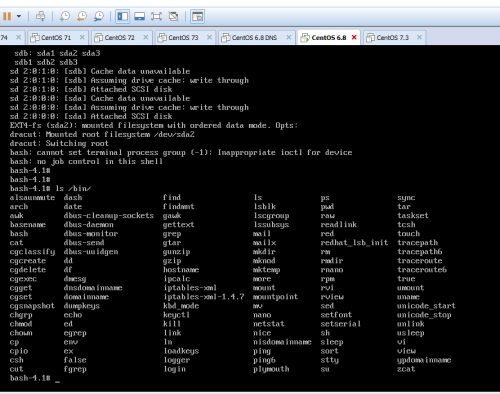The width and height of the screenshot is (500, 394).
Task: Click 'unicode_start' in the listing
Action: click(x=426, y=306)
